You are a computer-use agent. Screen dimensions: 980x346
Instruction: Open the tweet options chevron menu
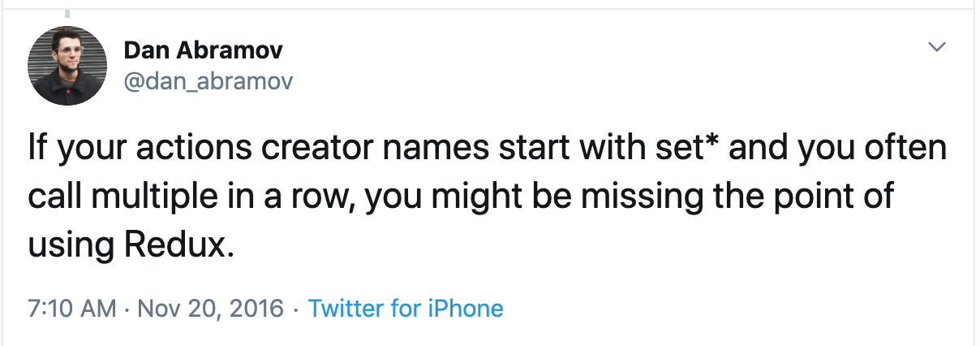(937, 48)
